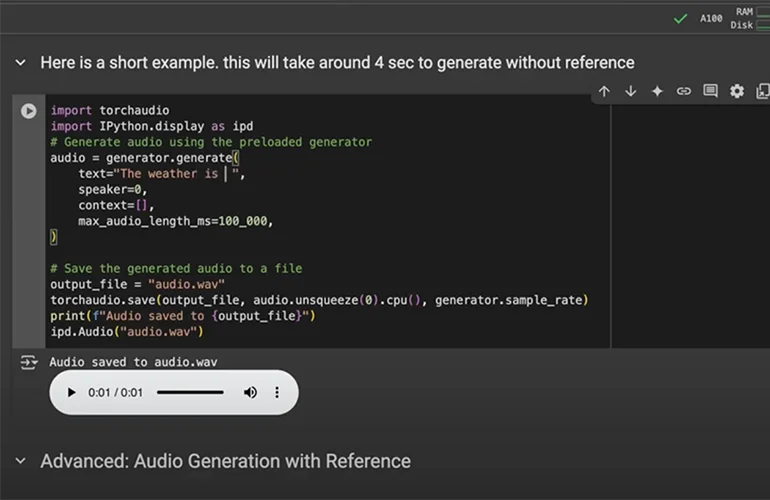
Task: Click the cell output actions icon
Action: coord(28,362)
